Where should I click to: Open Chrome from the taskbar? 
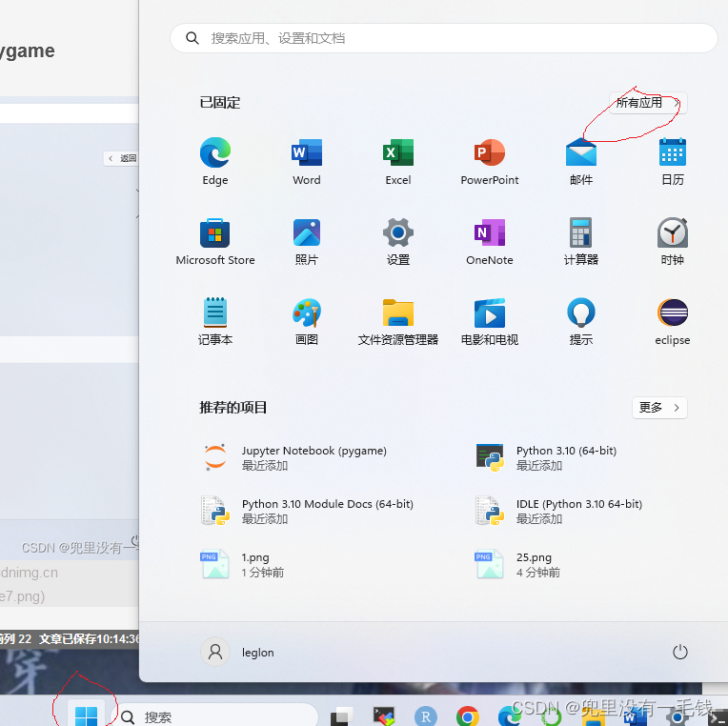coord(468,716)
